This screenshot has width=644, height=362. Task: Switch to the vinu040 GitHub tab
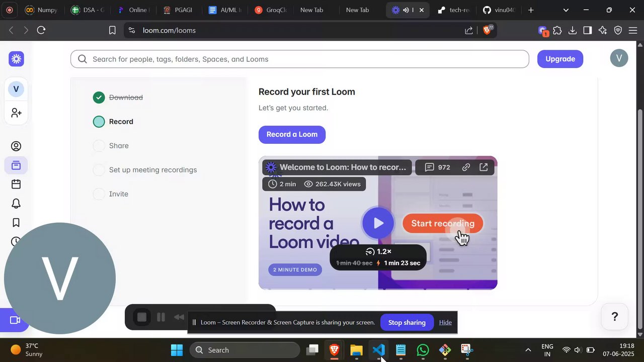[499, 10]
